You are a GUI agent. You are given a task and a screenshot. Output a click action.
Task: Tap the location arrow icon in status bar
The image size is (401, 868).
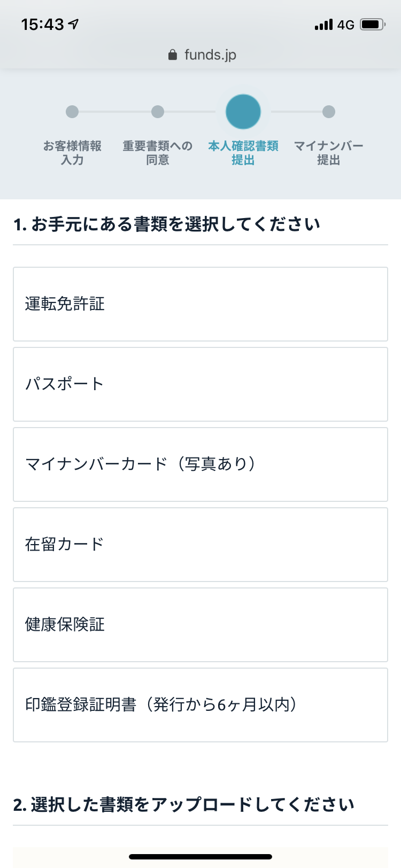click(x=74, y=24)
